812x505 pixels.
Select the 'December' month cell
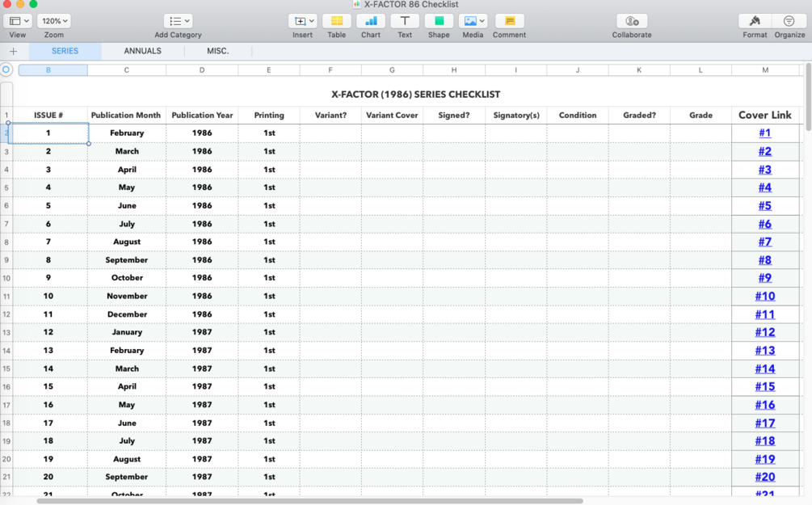(x=126, y=314)
